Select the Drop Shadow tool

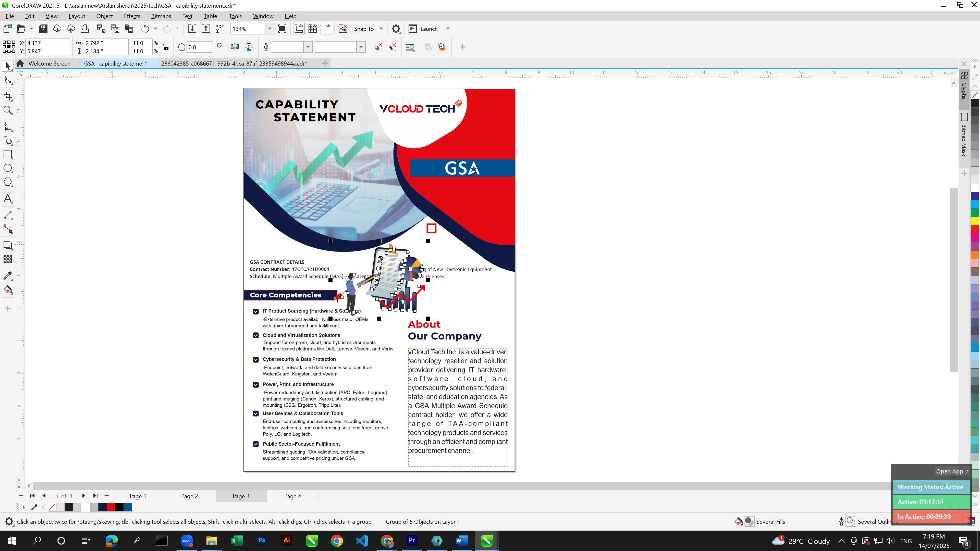click(8, 245)
